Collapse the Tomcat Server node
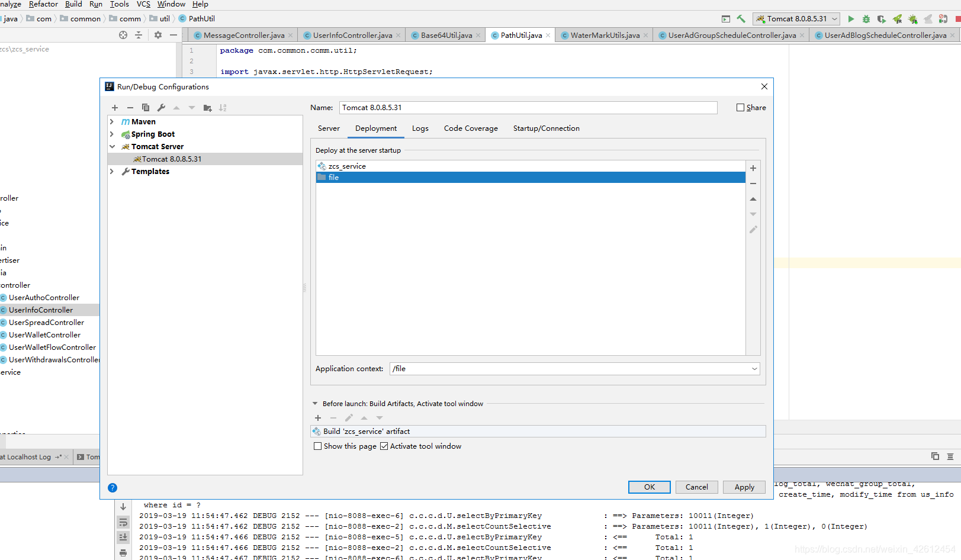The height and width of the screenshot is (560, 961). tap(112, 146)
